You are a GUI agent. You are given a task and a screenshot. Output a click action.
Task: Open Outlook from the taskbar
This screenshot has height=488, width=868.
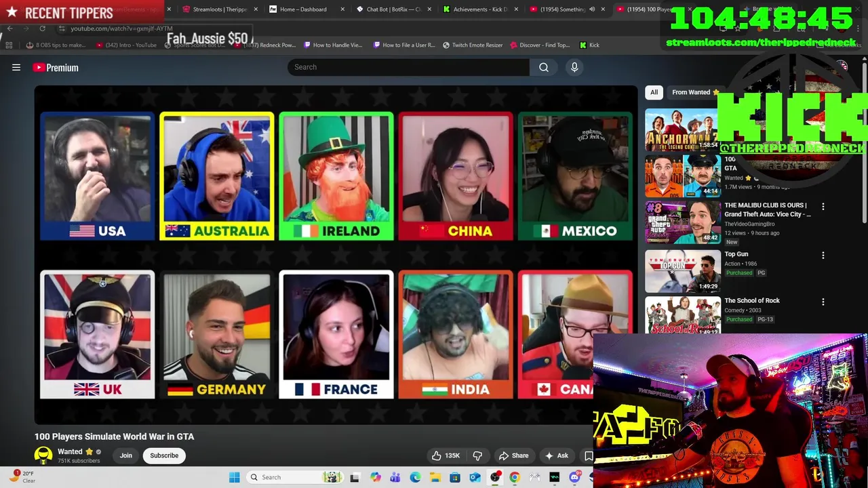(475, 477)
